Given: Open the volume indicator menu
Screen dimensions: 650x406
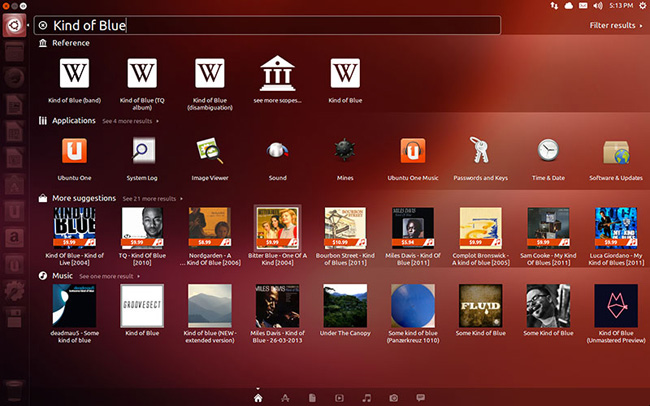Looking at the screenshot, I should tap(598, 5).
